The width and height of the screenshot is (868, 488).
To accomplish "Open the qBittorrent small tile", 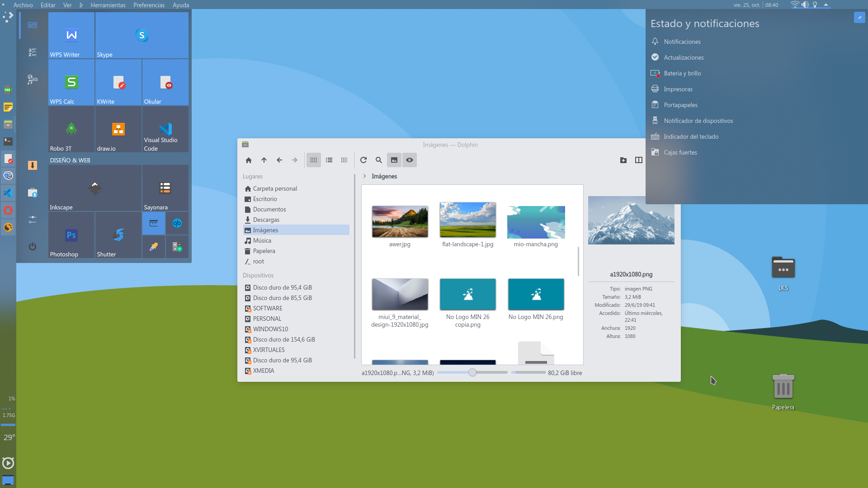I will point(177,223).
